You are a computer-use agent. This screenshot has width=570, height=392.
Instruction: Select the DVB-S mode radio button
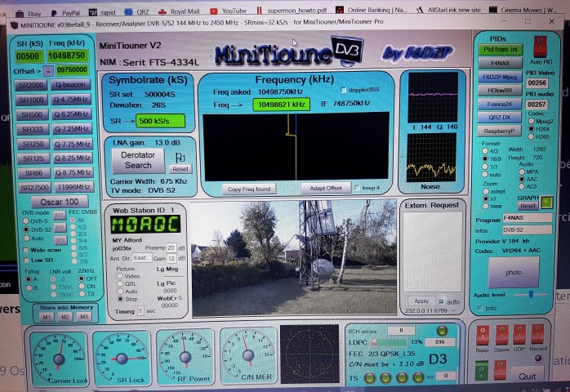pyautogui.click(x=26, y=220)
